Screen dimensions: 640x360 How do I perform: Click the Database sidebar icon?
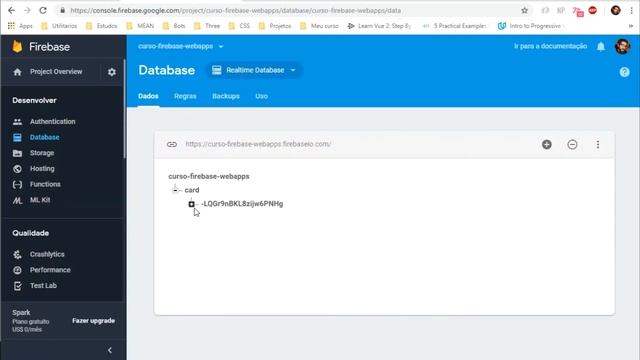click(x=17, y=138)
